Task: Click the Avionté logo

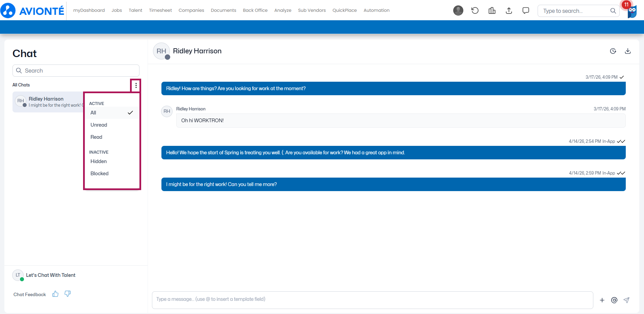Action: tap(32, 10)
